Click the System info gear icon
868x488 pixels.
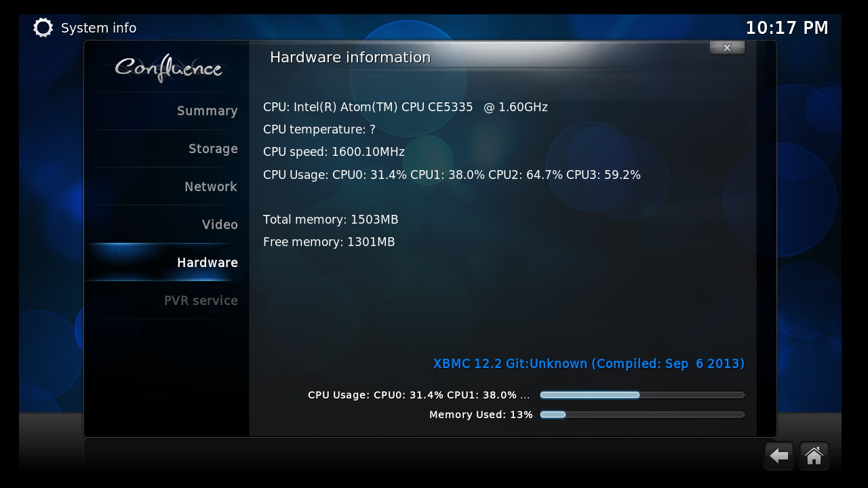pos(43,28)
